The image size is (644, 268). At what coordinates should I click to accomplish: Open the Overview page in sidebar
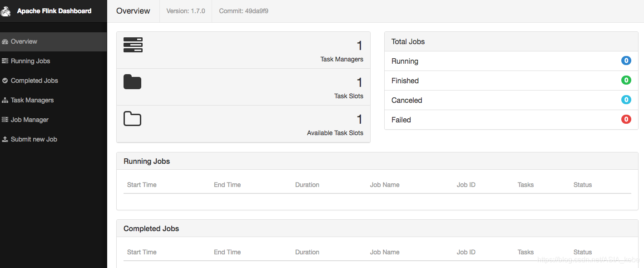point(53,41)
